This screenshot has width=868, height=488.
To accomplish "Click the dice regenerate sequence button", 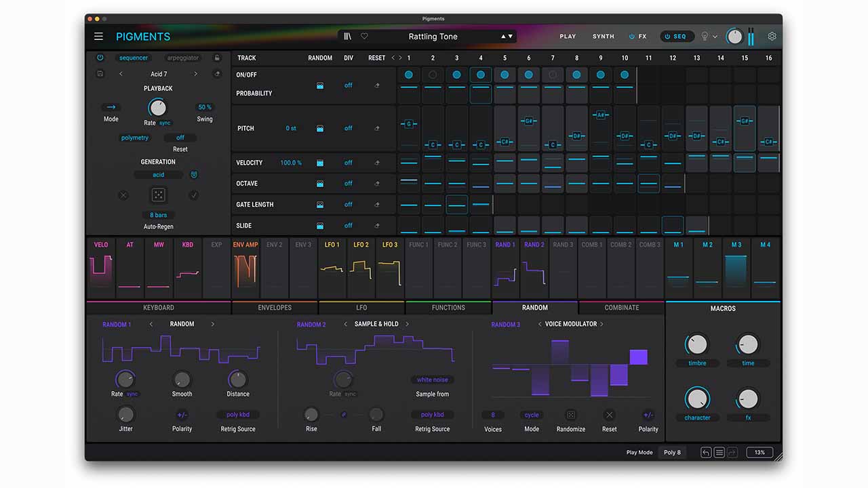I will (158, 195).
